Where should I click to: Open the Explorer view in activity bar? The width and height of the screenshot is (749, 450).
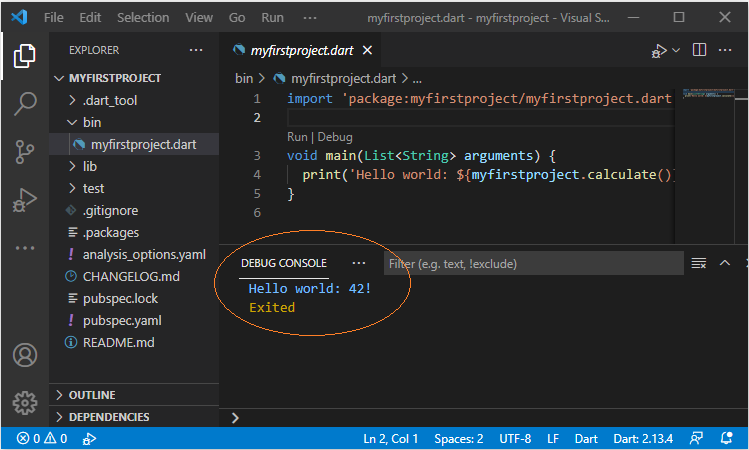[x=24, y=56]
